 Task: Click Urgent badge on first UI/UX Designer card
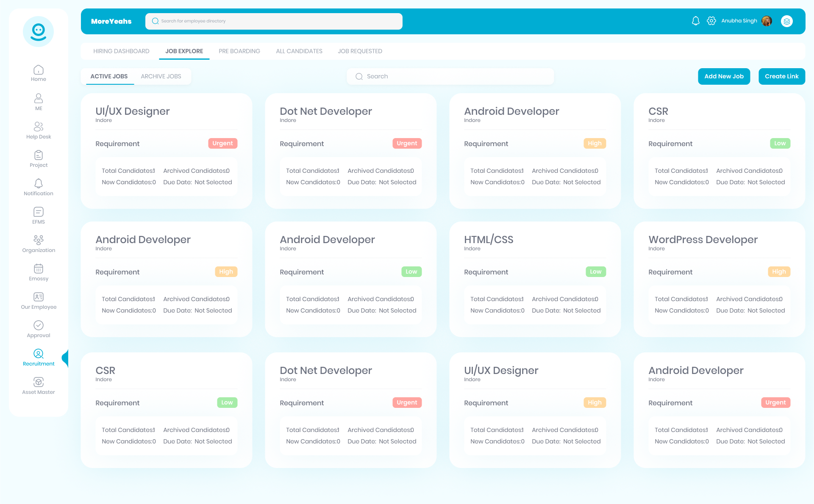coord(222,143)
